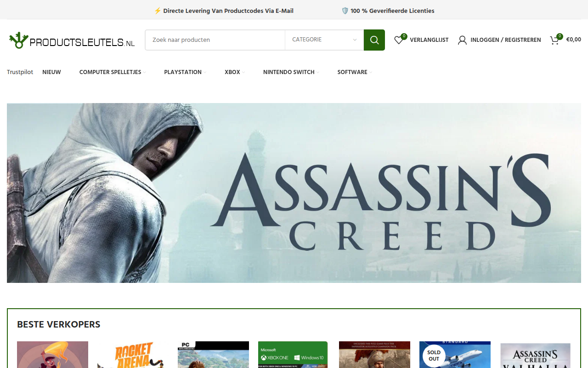Open the Rocket Arena product thumbnail
The width and height of the screenshot is (588, 368).
pyautogui.click(x=133, y=355)
